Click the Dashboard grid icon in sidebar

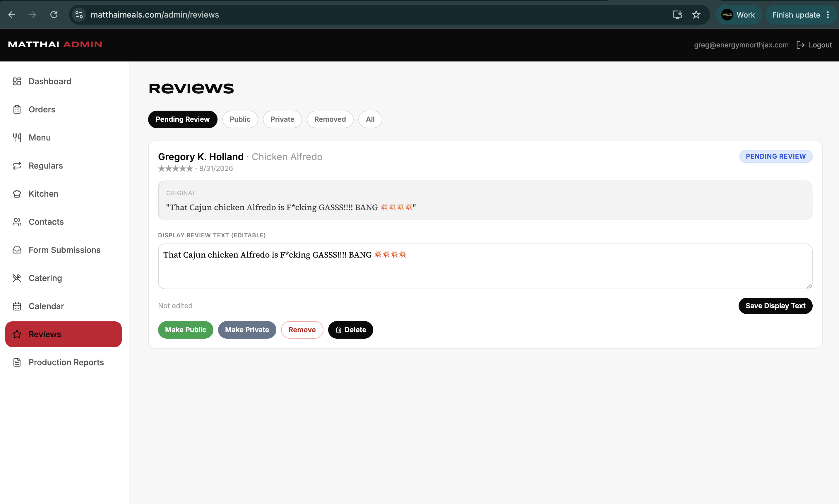[x=17, y=81]
